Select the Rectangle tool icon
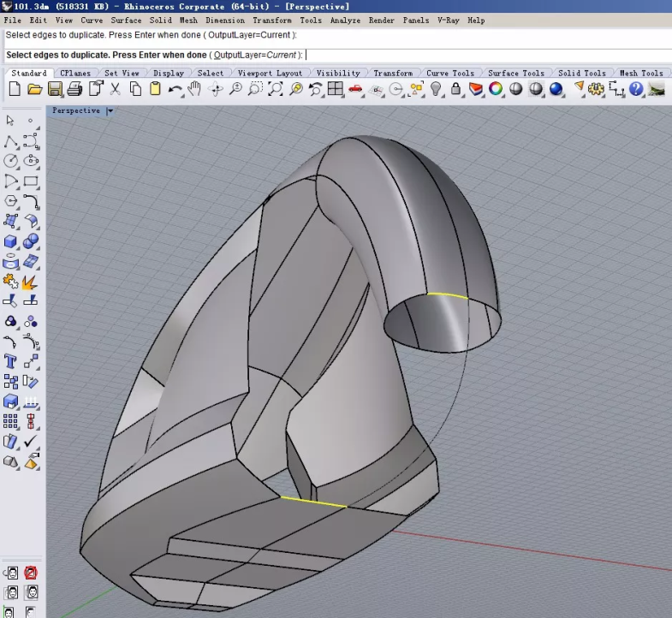The height and width of the screenshot is (618, 672). click(31, 181)
